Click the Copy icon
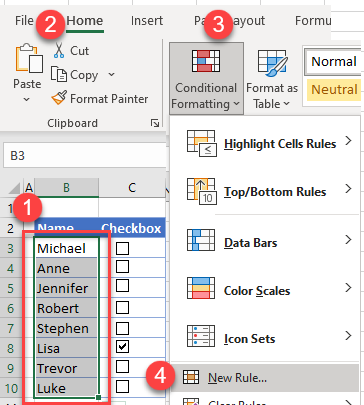364x405 pixels. click(59, 74)
